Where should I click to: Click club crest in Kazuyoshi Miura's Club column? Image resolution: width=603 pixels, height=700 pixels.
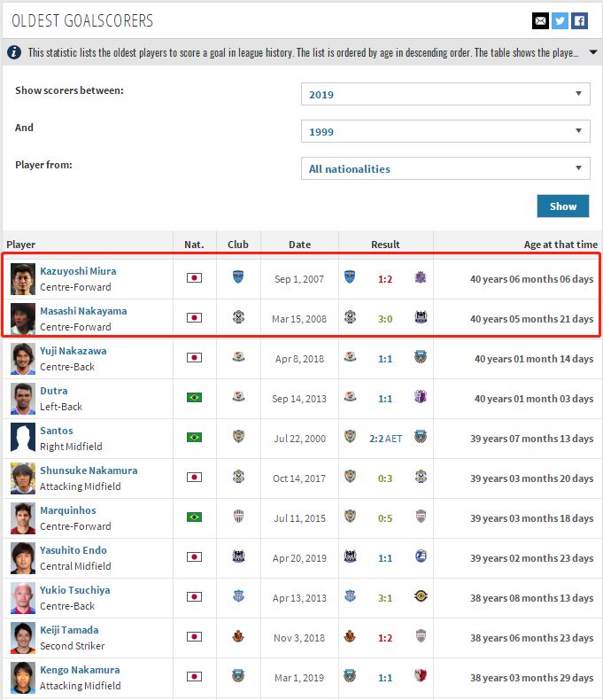pyautogui.click(x=238, y=276)
